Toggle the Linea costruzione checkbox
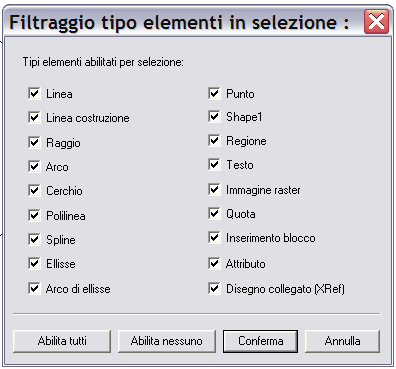 coord(34,117)
